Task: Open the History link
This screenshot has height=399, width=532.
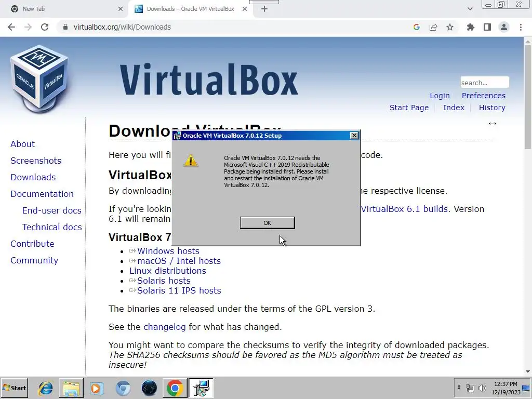Action: [492, 108]
